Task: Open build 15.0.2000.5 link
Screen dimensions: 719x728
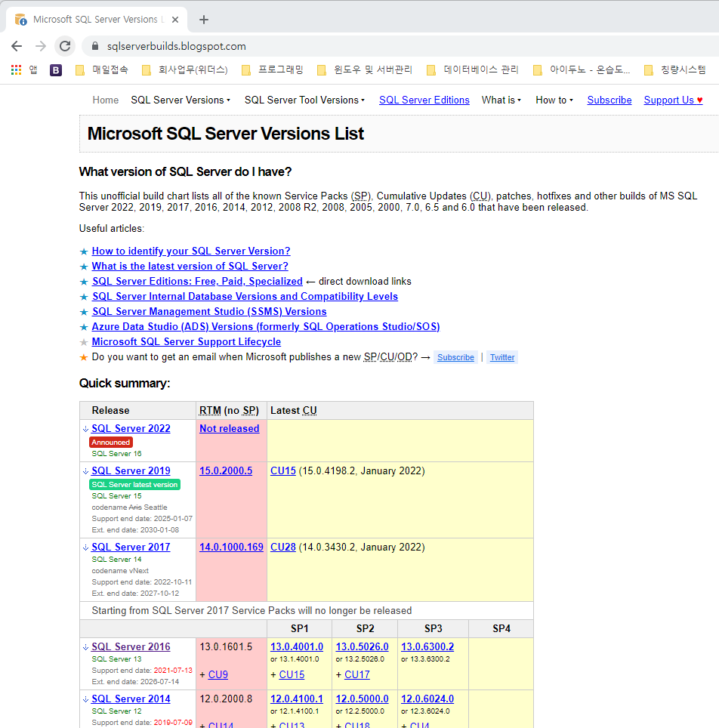Action: point(226,470)
